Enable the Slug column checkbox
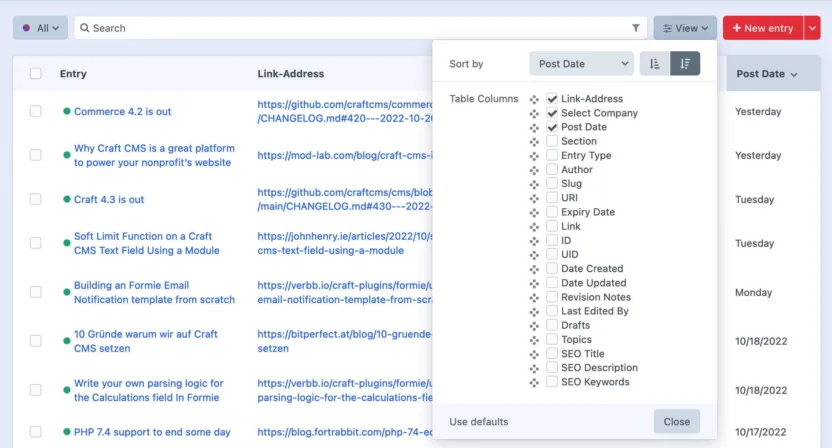The image size is (832, 448). pyautogui.click(x=552, y=183)
